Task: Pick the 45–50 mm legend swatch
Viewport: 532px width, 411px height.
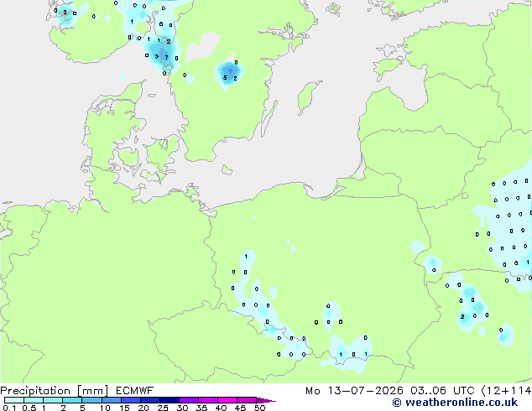Action: (247, 400)
